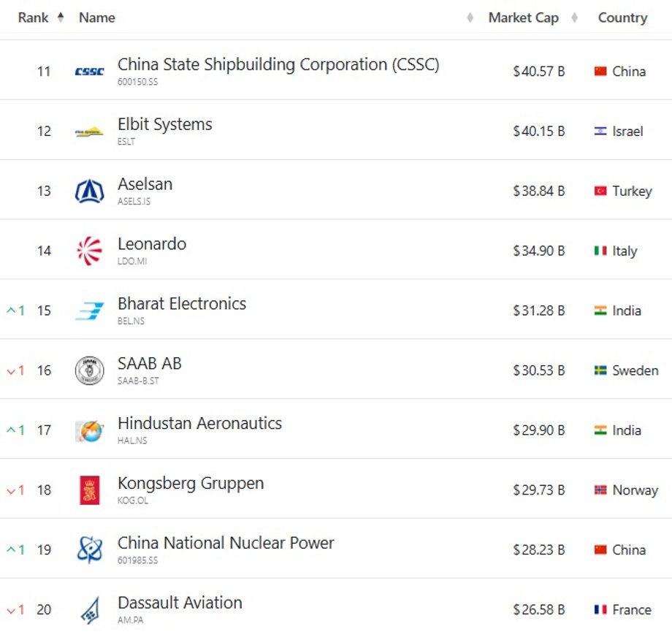This screenshot has width=672, height=640.
Task: Click the Bharat Electronics logo
Action: [89, 311]
